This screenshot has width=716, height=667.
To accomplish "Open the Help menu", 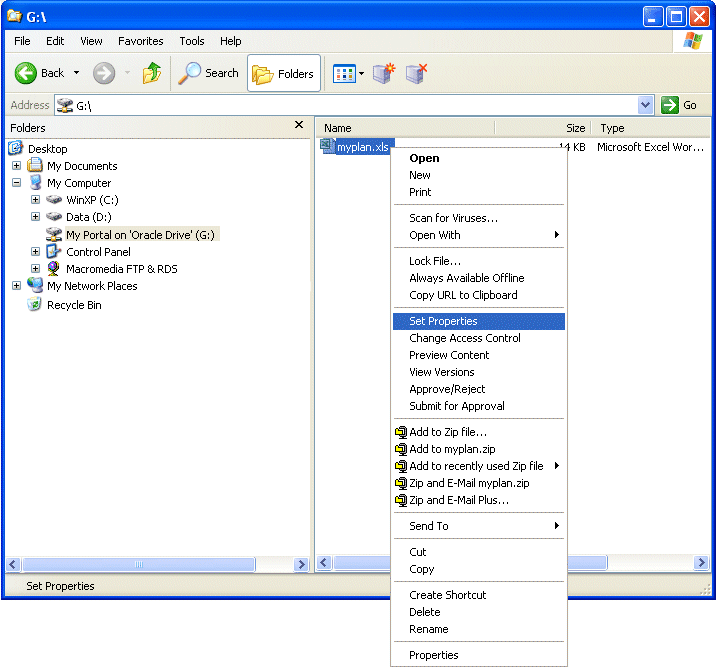I will (x=231, y=41).
